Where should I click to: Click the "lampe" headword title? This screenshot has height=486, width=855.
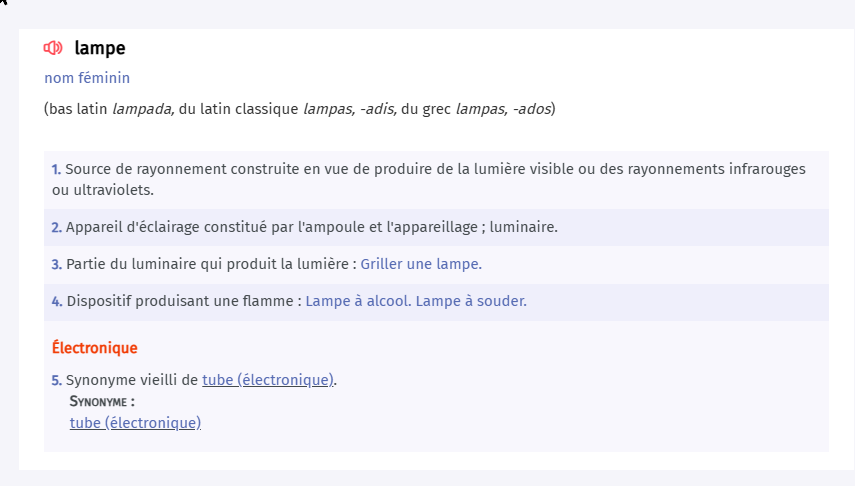tap(100, 48)
